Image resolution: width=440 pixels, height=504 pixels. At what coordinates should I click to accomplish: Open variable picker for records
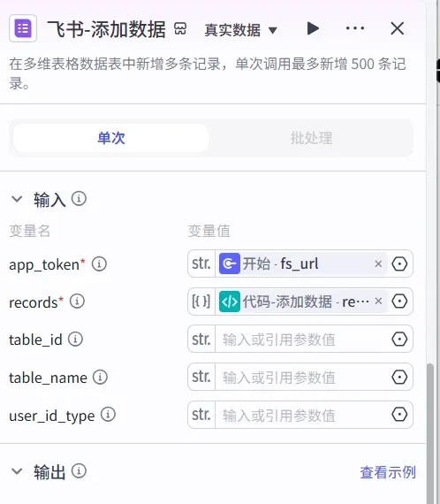click(399, 302)
